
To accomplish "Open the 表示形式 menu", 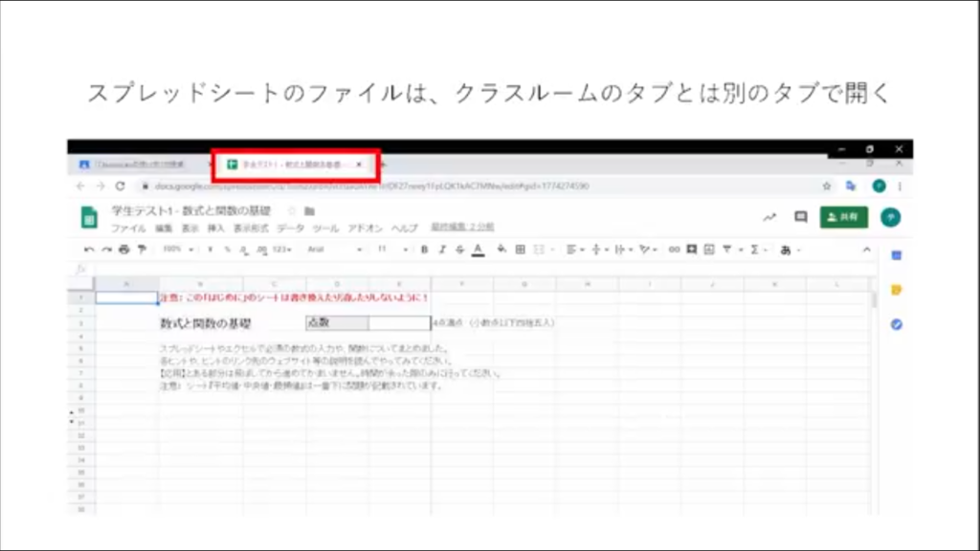I will pyautogui.click(x=251, y=228).
